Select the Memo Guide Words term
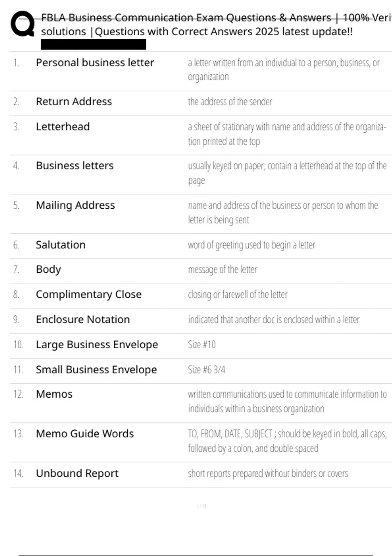This screenshot has height=556, width=392. 85,434
